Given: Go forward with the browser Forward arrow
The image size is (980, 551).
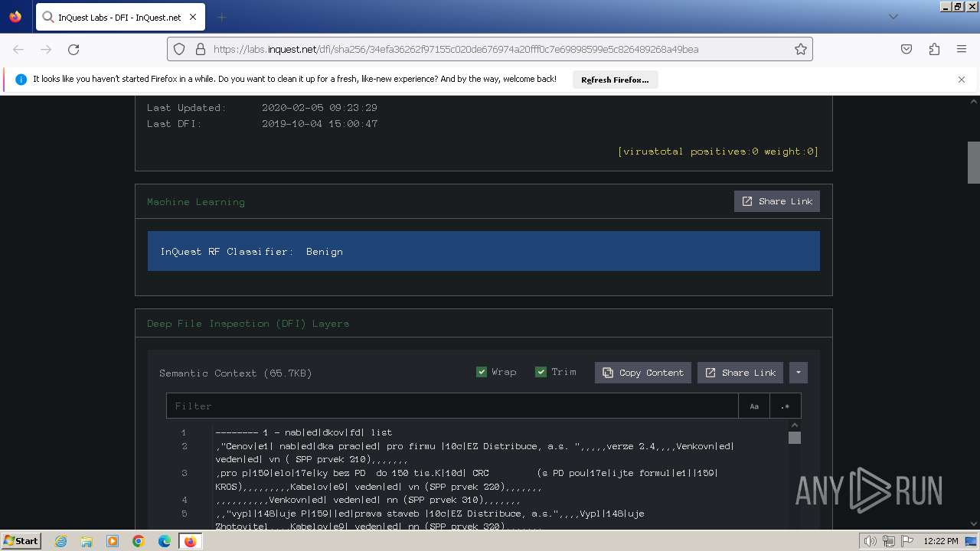Looking at the screenshot, I should 46,49.
